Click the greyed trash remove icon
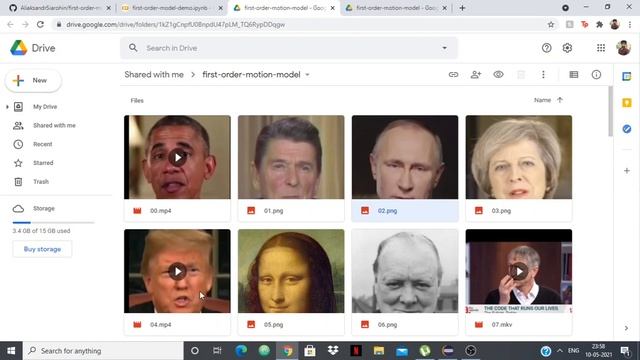This screenshot has height=360, width=640. coord(521,75)
